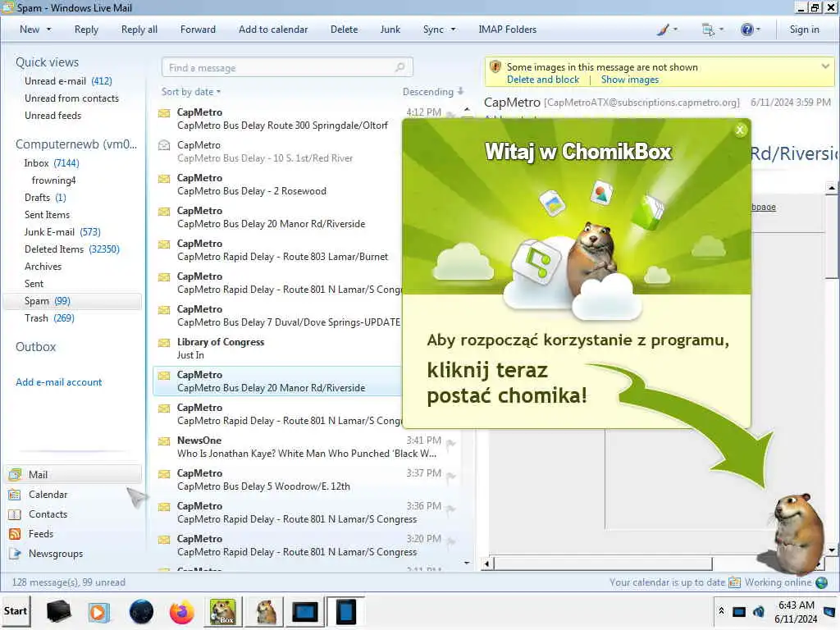Viewport: 840px width, 630px height.
Task: Flag the CapMetro Bus Delay 5 Woodrow message
Action: [x=451, y=476]
